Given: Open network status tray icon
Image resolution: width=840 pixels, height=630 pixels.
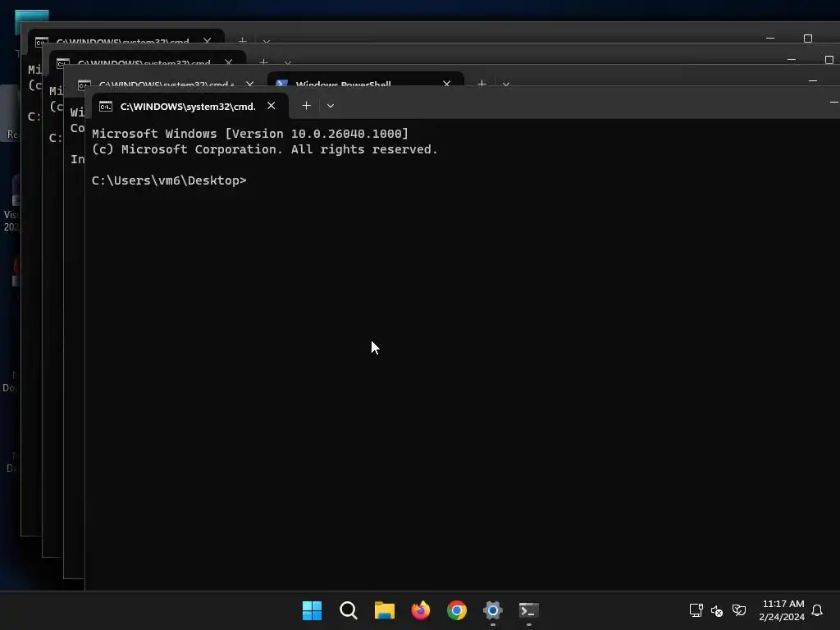Looking at the screenshot, I should click(696, 609).
